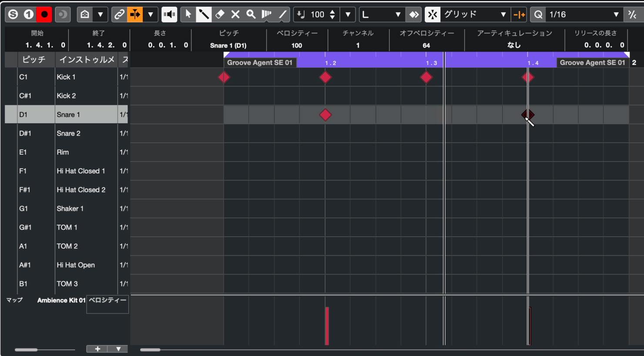Image resolution: width=644 pixels, height=356 pixels.
Task: Click the 長さ length value
Action: coord(168,45)
